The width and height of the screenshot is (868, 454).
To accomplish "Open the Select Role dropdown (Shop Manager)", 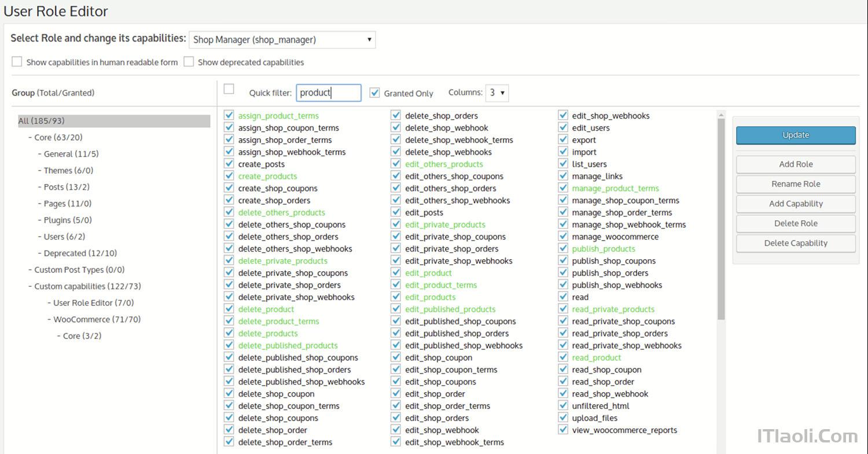I will coord(282,40).
